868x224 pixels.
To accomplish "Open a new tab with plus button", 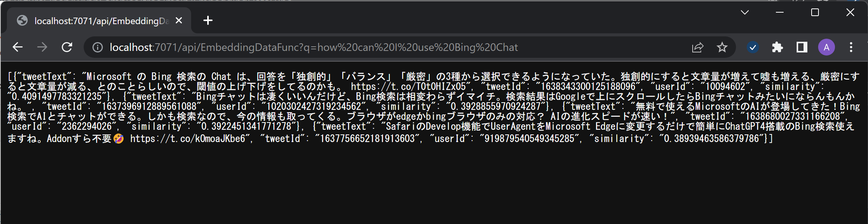I will click(x=208, y=20).
